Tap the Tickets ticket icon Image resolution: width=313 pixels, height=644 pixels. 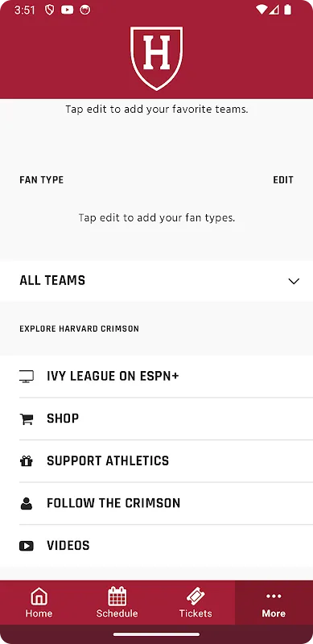coord(196,597)
